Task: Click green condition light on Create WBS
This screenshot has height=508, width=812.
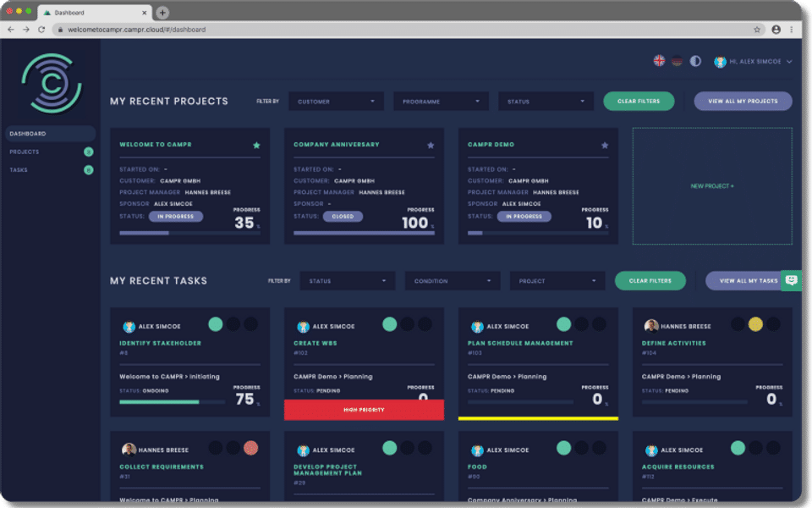Action: coord(389,324)
